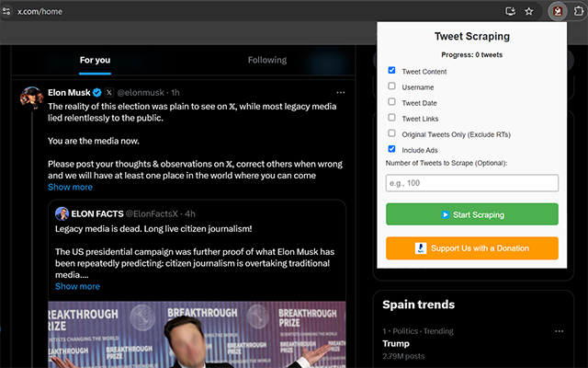This screenshot has width=588, height=368.
Task: Open the browser extensions puzzle icon
Action: click(579, 12)
